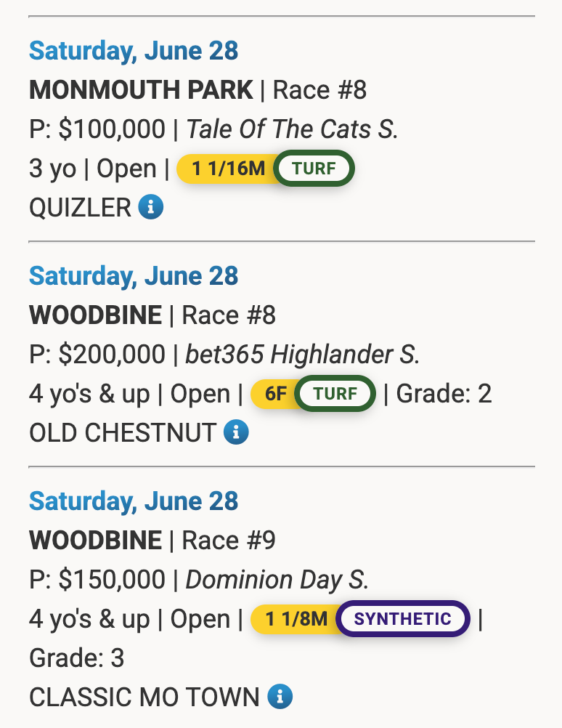Click the 1 1/16M distance badge

(228, 168)
